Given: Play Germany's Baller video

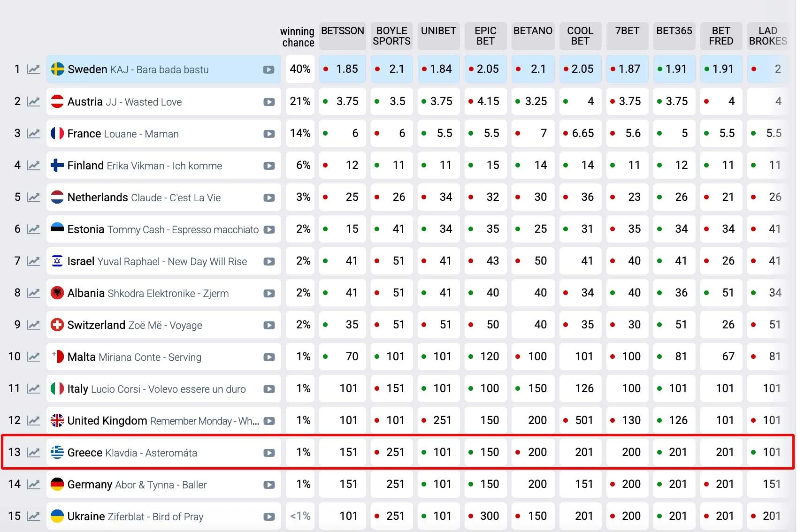Looking at the screenshot, I should tap(269, 485).
